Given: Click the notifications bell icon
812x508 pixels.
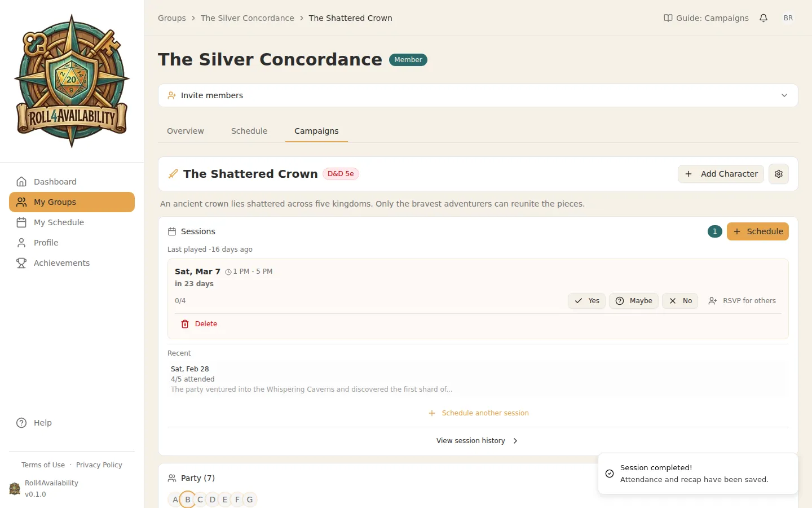Looking at the screenshot, I should (x=764, y=18).
